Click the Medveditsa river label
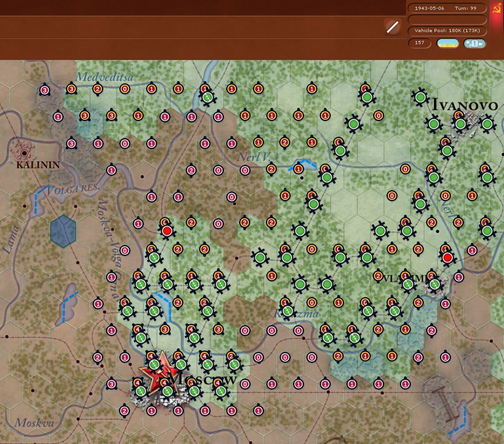Image resolution: width=504 pixels, height=444 pixels. click(x=105, y=77)
